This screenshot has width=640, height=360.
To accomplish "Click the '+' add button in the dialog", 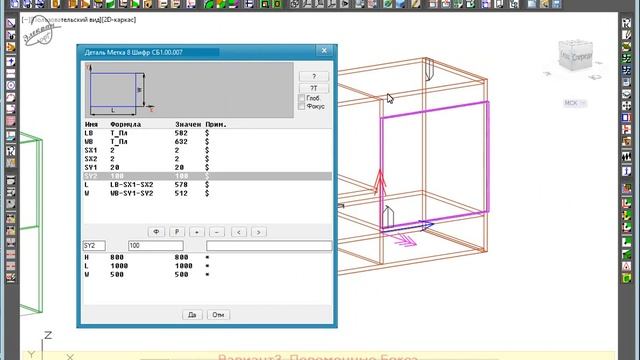I will tap(197, 232).
